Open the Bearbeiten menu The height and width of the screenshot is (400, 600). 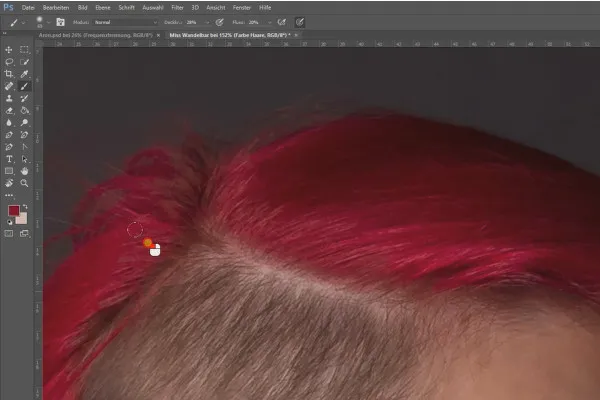pos(56,8)
